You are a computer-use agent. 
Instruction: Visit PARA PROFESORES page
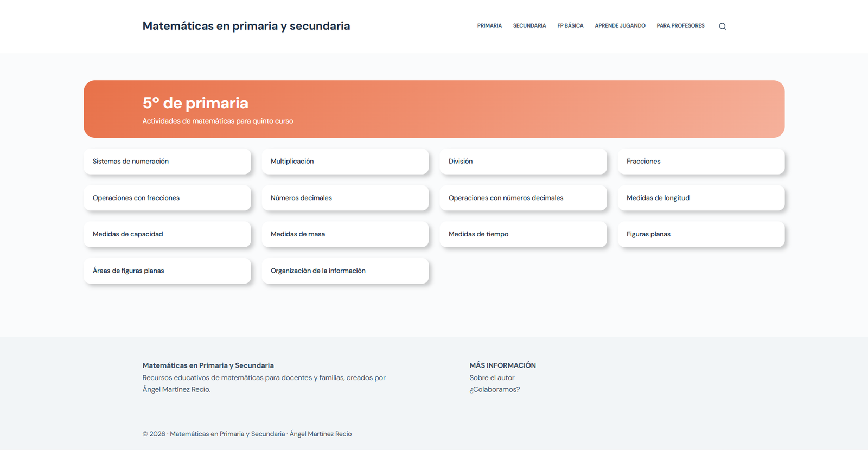pyautogui.click(x=680, y=25)
